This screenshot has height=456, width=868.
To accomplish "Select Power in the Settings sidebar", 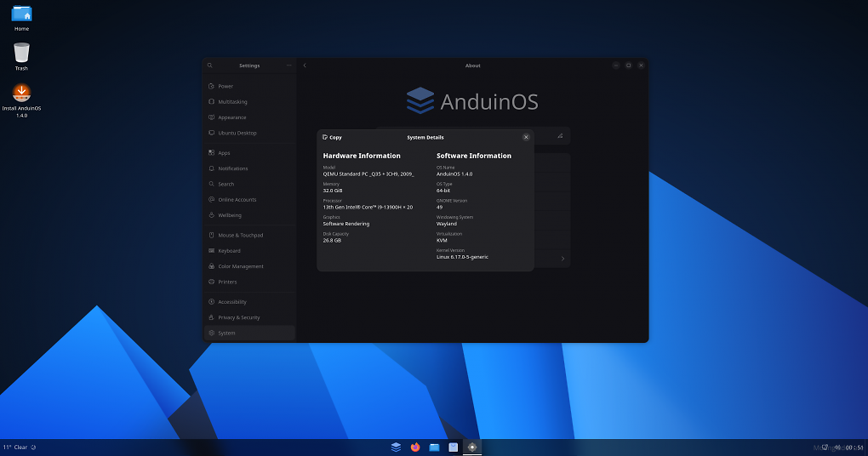I will [226, 86].
